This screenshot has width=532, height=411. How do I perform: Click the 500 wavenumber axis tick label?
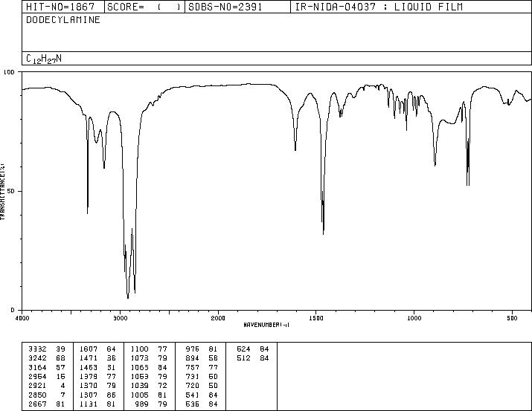click(x=513, y=318)
